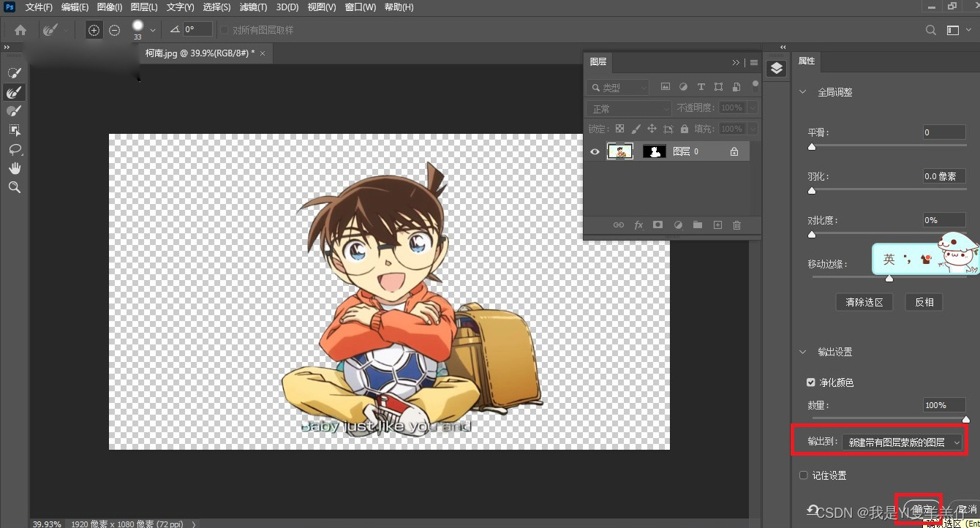Screen dimensions: 980x528
Task: Filter layers by smart object kind
Action: click(736, 86)
